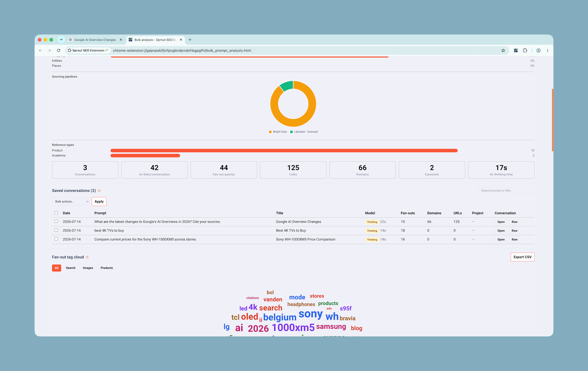588x371 pixels.
Task: Click the Domains column header
Action: tap(434, 213)
